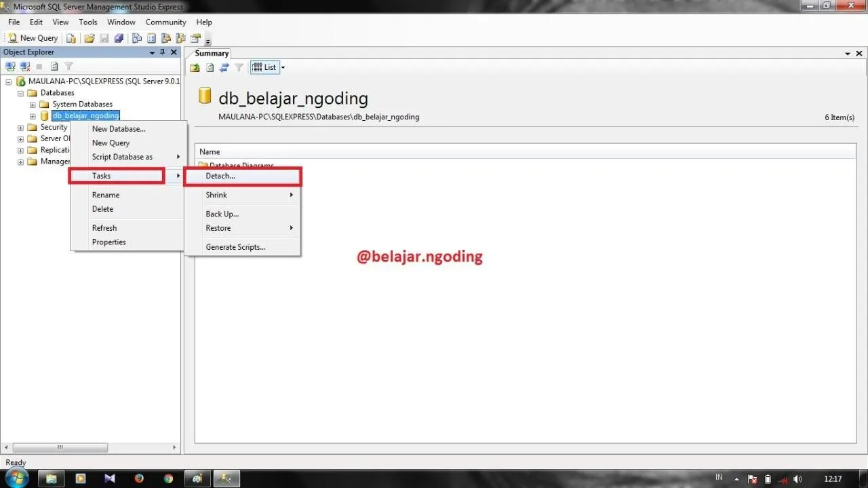This screenshot has width=868, height=488.
Task: Click the Filter icon in Object Explorer
Action: point(68,67)
